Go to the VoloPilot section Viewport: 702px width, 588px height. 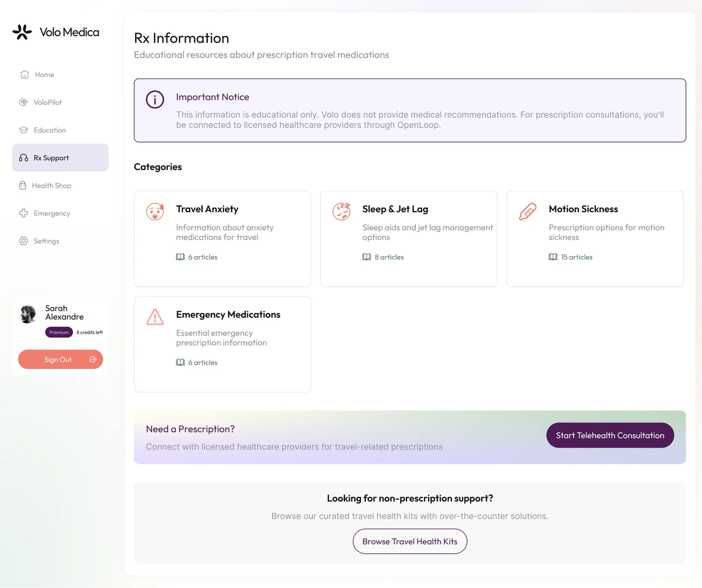[60, 102]
